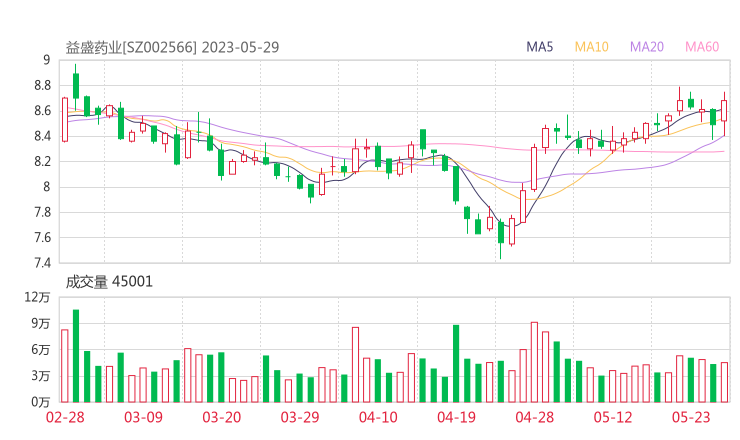This screenshot has width=740, height=440.
Task: Click the 03-29 date axis label
Action: click(300, 417)
